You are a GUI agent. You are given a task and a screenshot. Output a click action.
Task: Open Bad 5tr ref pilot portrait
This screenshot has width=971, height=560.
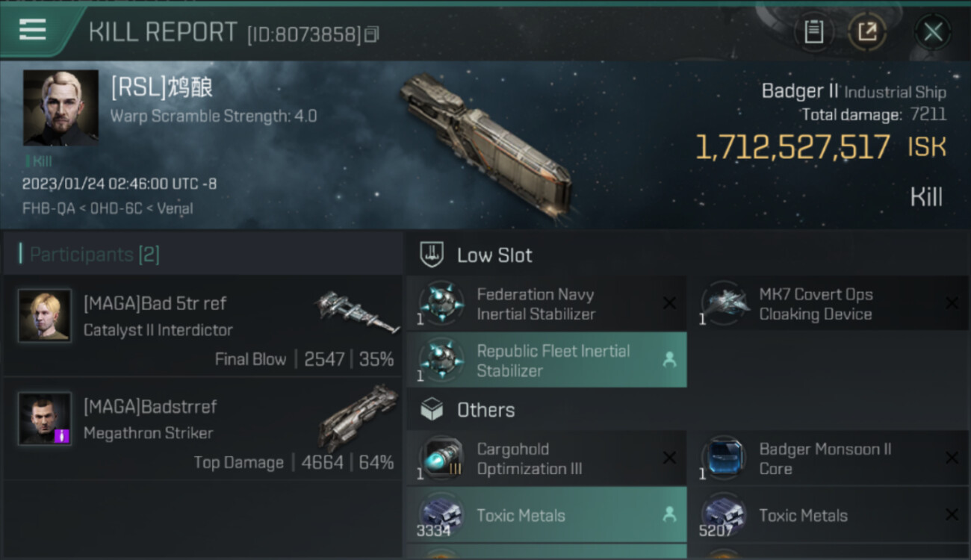pos(45,316)
